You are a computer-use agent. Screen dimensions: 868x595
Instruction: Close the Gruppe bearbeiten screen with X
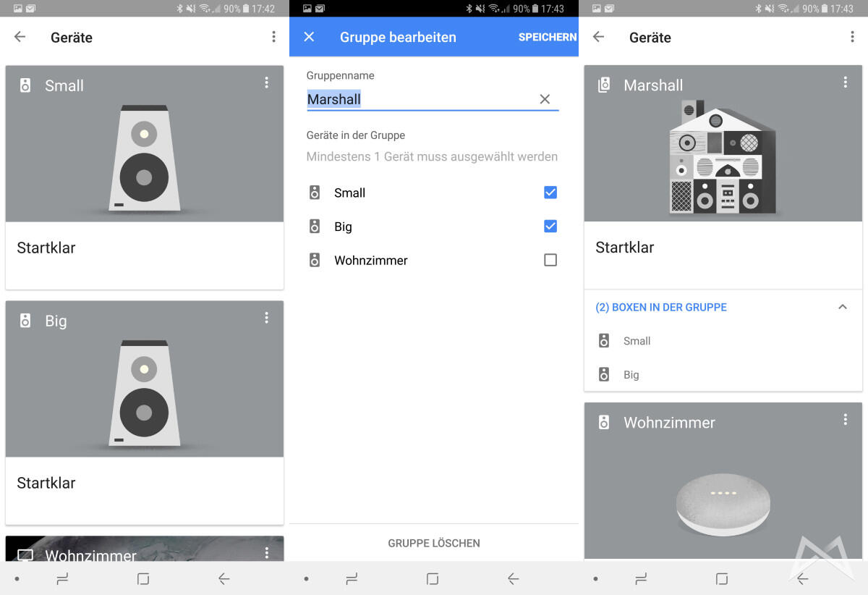click(309, 37)
